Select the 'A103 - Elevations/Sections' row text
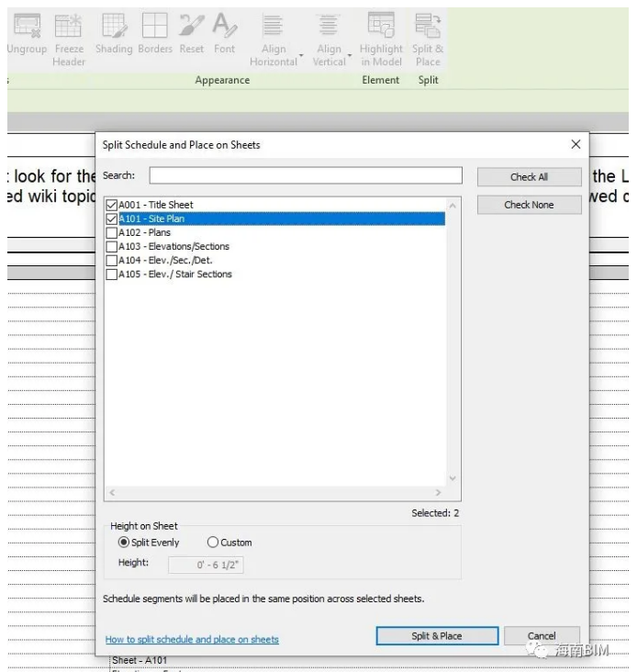Screen dimensions: 637x672 click(x=173, y=246)
